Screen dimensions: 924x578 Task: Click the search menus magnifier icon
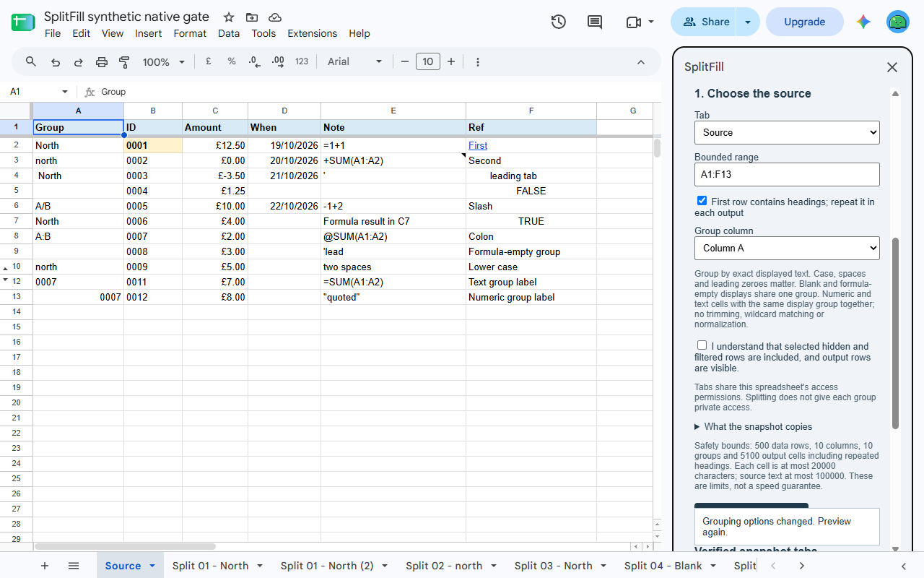[x=31, y=62]
